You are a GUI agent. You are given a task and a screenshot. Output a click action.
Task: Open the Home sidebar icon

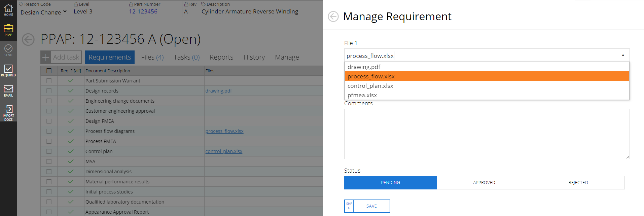(8, 10)
